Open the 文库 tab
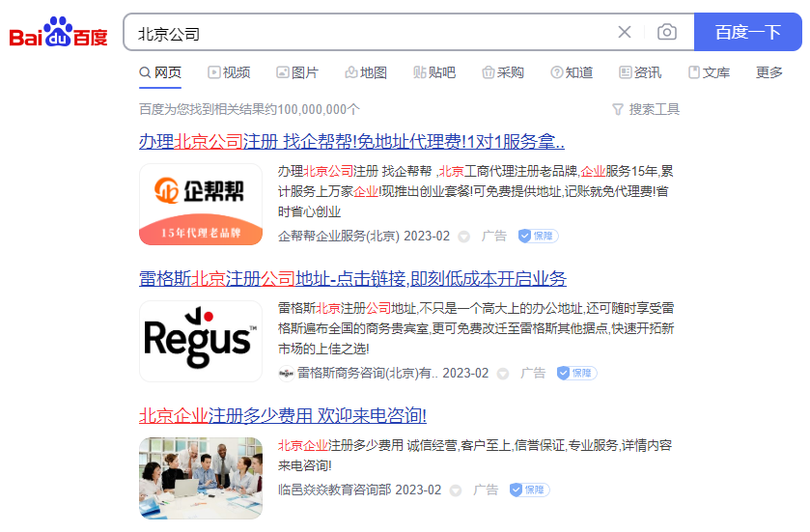Screen dimensions: 810x532 point(710,72)
